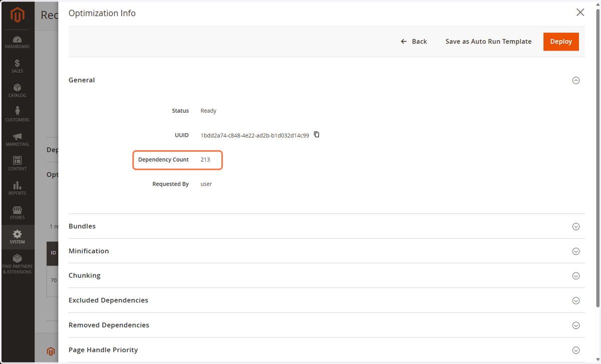Viewport: 601px width, 364px height.
Task: Collapse the General section
Action: click(x=576, y=80)
